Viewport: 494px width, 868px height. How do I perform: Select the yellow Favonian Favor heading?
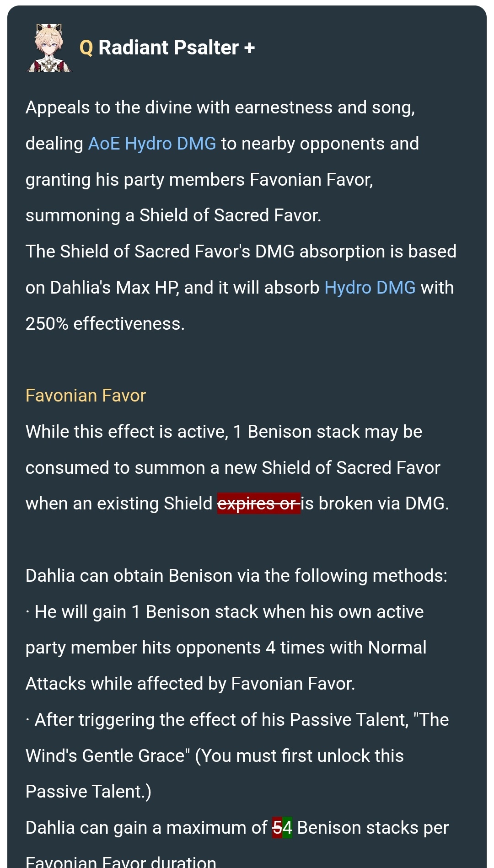(86, 396)
